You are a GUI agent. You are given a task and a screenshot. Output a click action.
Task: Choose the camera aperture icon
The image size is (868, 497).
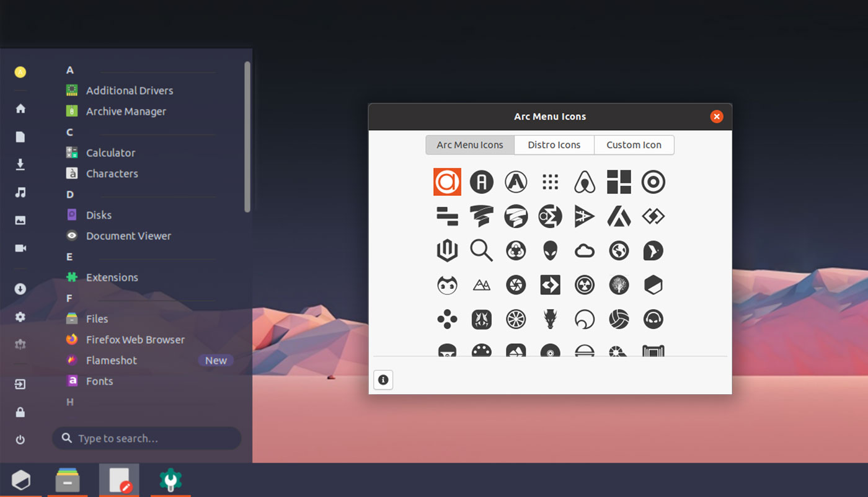pyautogui.click(x=516, y=284)
